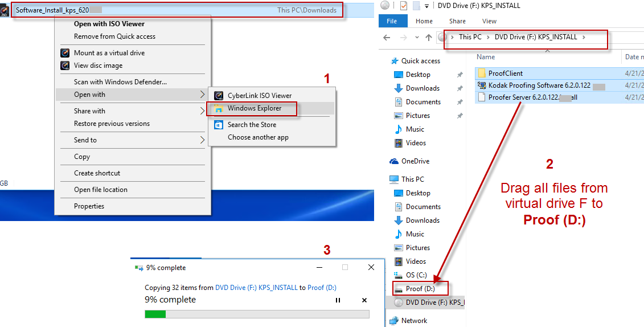Open the quick access toolbar dropdown
The height and width of the screenshot is (327, 644).
click(427, 6)
